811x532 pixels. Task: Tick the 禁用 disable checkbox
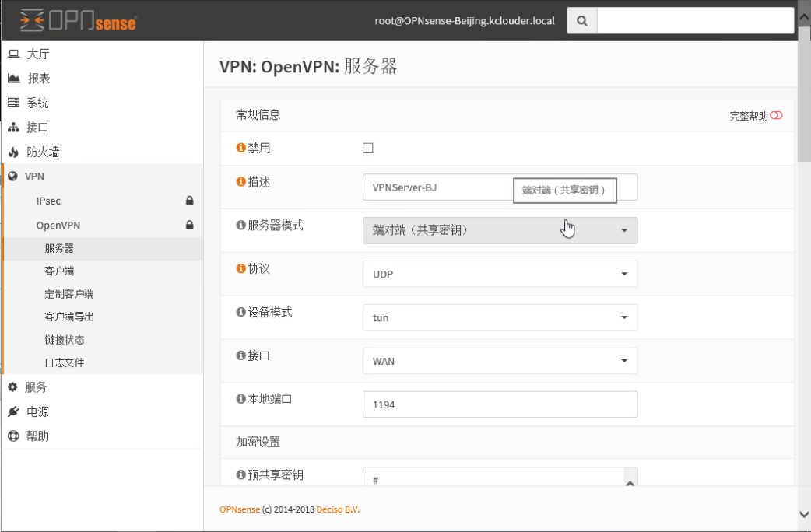(x=367, y=149)
